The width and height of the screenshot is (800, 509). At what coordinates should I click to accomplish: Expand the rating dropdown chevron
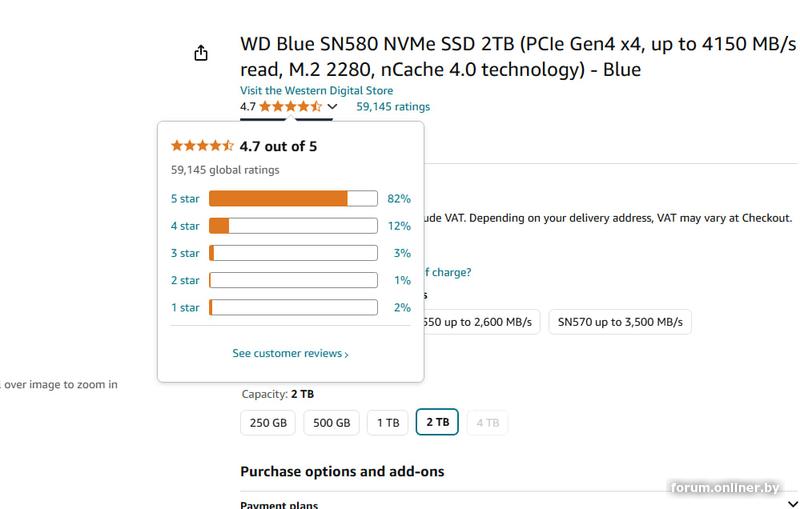(x=333, y=107)
